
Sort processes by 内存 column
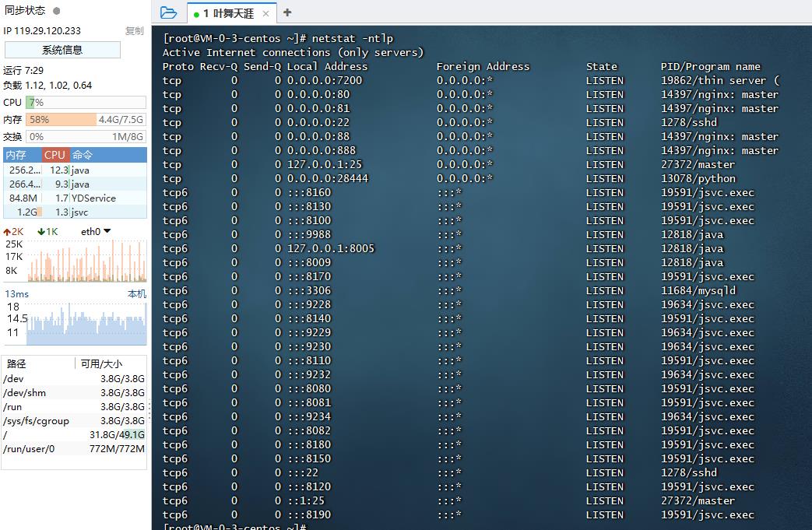23,155
